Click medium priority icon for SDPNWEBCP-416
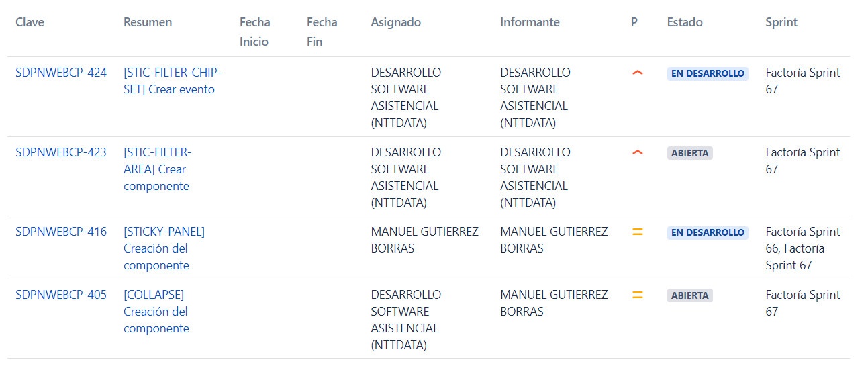 637,232
